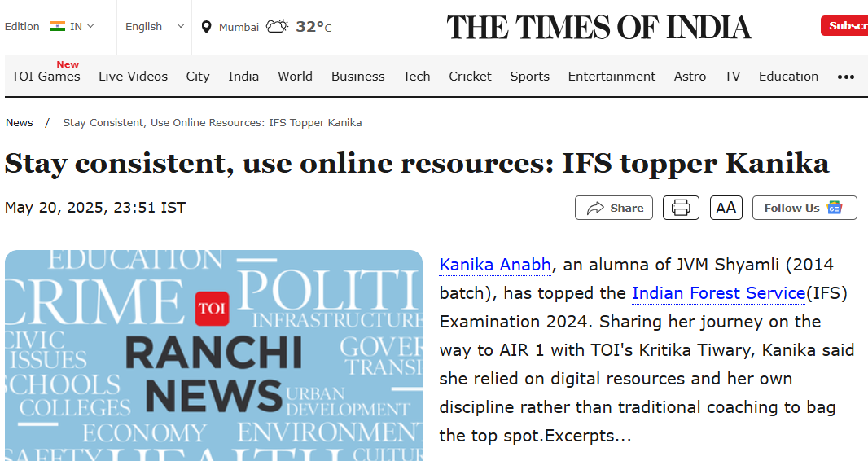Click the article headline about IFS topper

[x=417, y=164]
